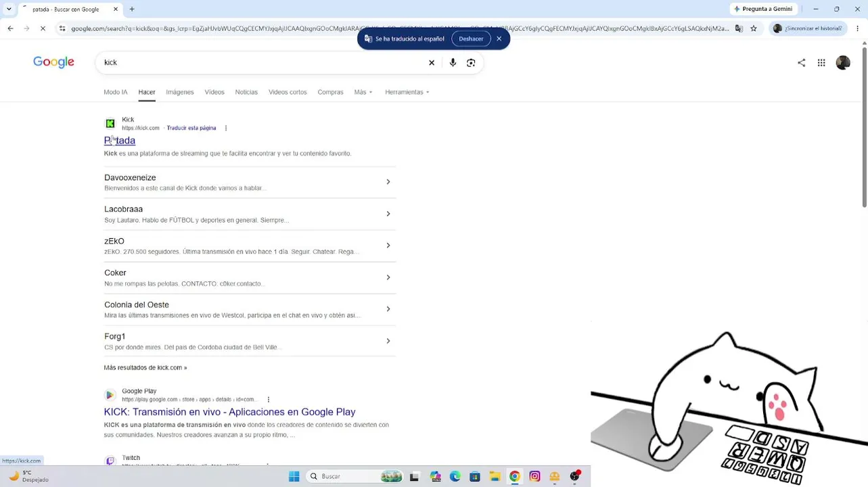The image size is (868, 487).
Task: Open the options menu for Kick result
Action: [x=226, y=128]
